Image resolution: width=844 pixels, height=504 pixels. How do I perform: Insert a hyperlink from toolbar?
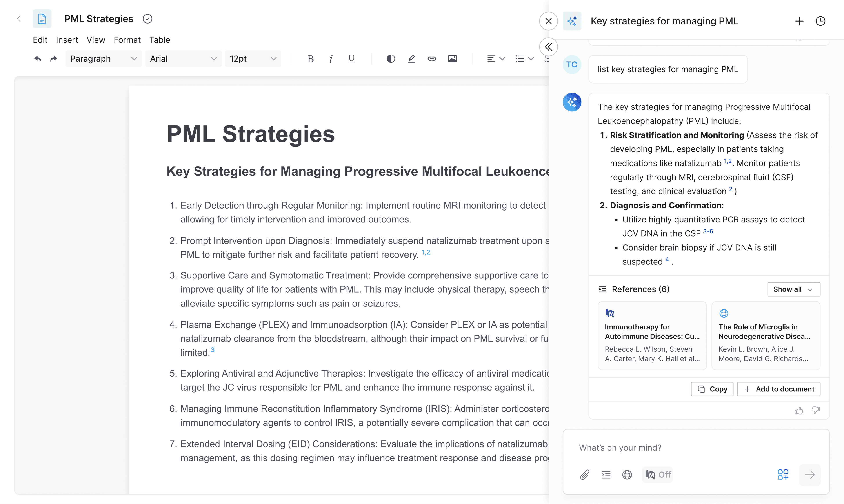[x=431, y=59]
